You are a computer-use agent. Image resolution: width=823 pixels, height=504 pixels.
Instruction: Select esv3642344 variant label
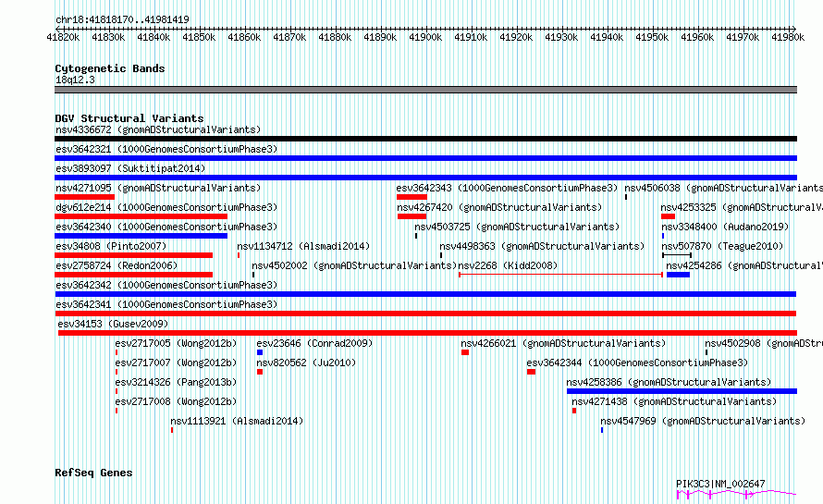coord(637,363)
